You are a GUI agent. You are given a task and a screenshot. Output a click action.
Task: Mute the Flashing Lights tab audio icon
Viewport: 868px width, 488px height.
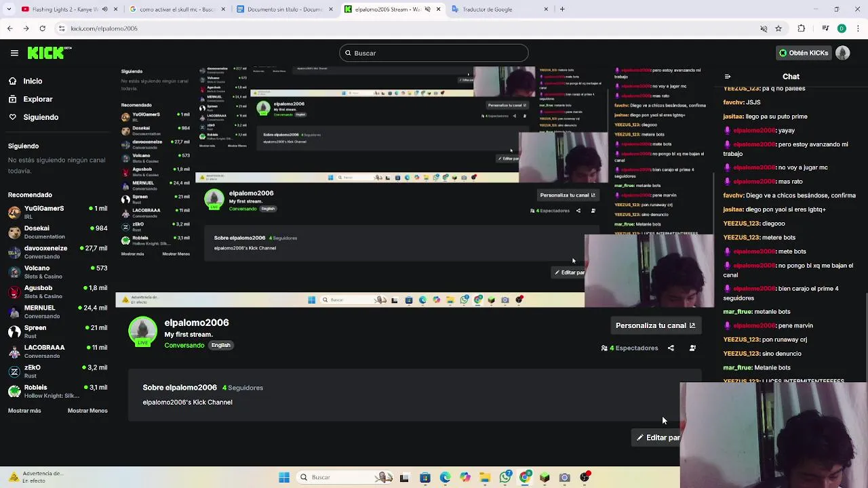pos(105,9)
